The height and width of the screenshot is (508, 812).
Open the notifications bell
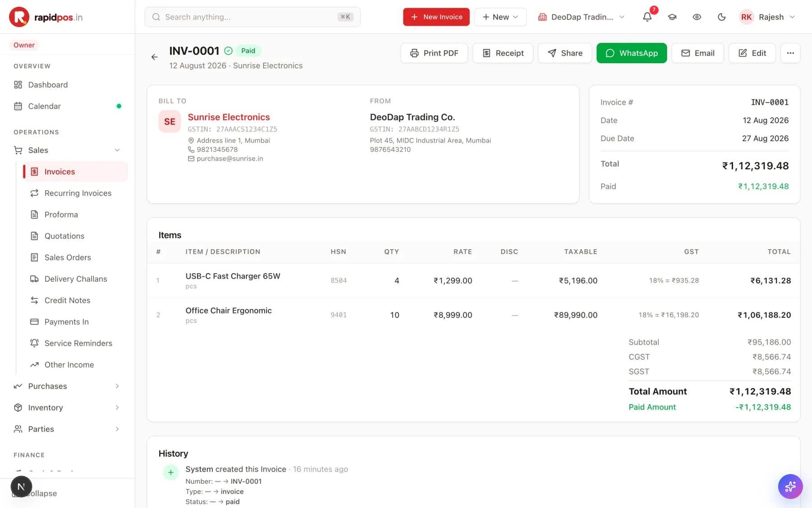tap(647, 17)
